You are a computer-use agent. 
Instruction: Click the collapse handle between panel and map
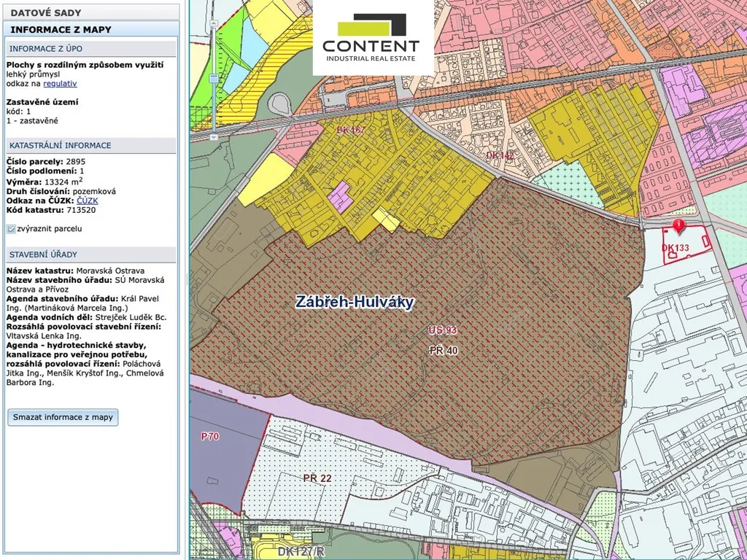click(x=185, y=280)
